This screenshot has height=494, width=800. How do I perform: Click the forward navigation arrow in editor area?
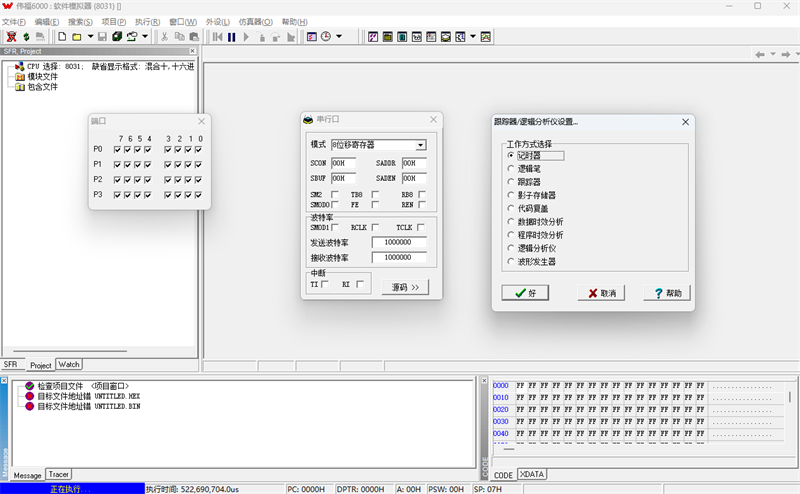click(x=786, y=54)
